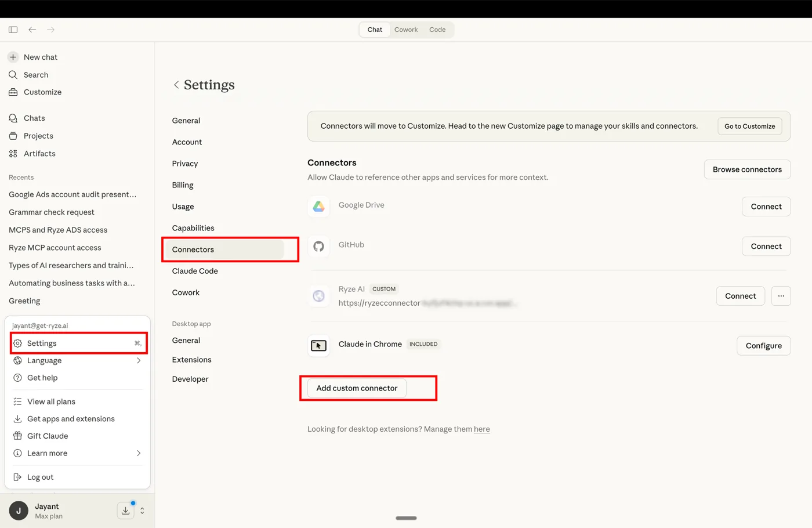Follow the desktop extensions 'here' link
The width and height of the screenshot is (812, 528).
[482, 429]
